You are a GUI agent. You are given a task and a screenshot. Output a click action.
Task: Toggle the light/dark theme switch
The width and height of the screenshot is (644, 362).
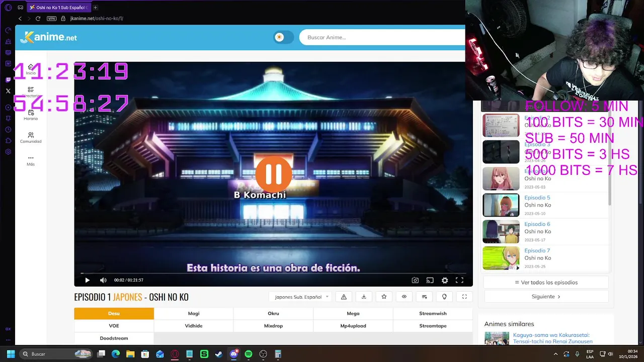tap(283, 37)
